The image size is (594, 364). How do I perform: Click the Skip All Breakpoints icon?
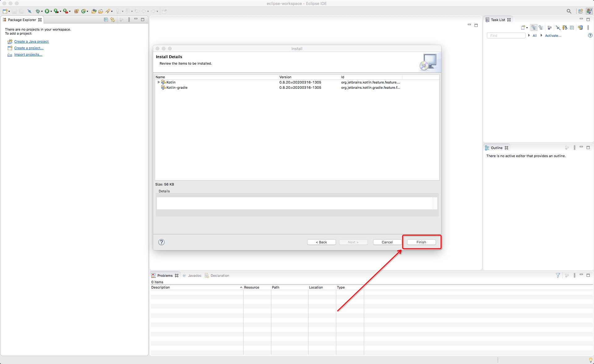click(x=29, y=11)
